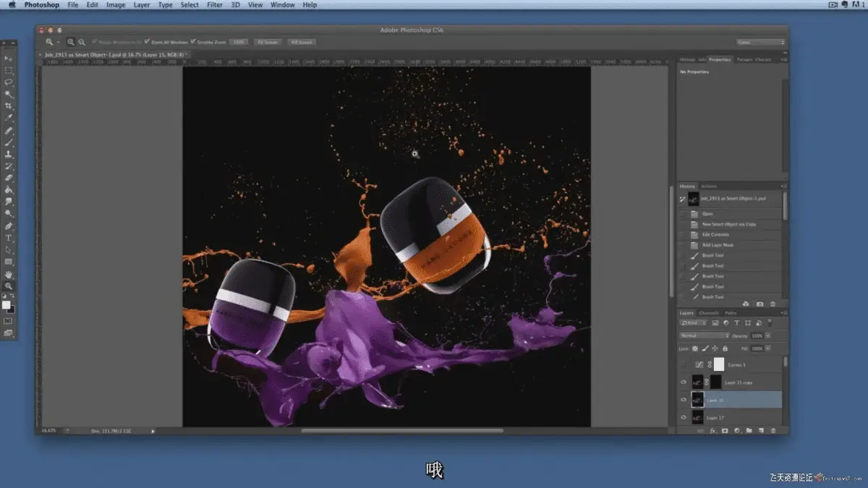Create new adjustment layer
868x488 pixels.
(x=736, y=431)
